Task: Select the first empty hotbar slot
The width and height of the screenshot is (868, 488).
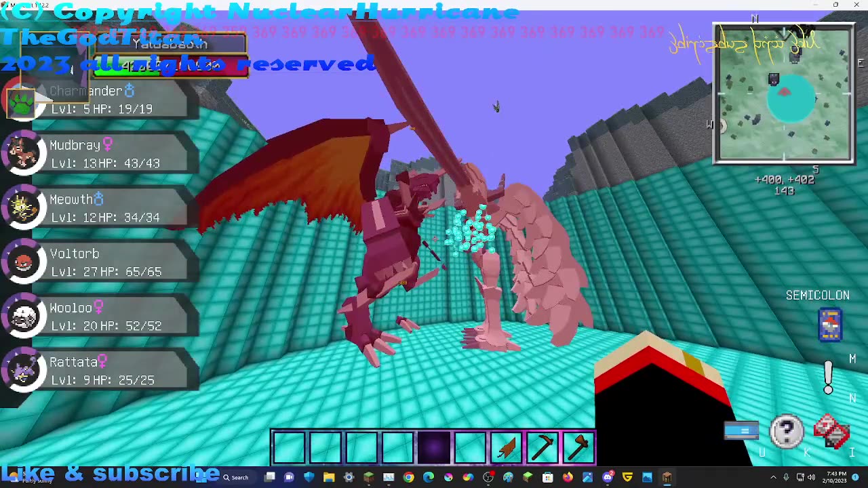Action: click(289, 447)
